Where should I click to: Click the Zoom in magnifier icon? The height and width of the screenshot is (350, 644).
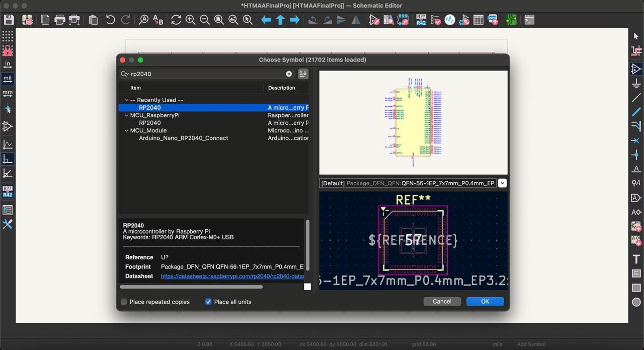pos(190,20)
